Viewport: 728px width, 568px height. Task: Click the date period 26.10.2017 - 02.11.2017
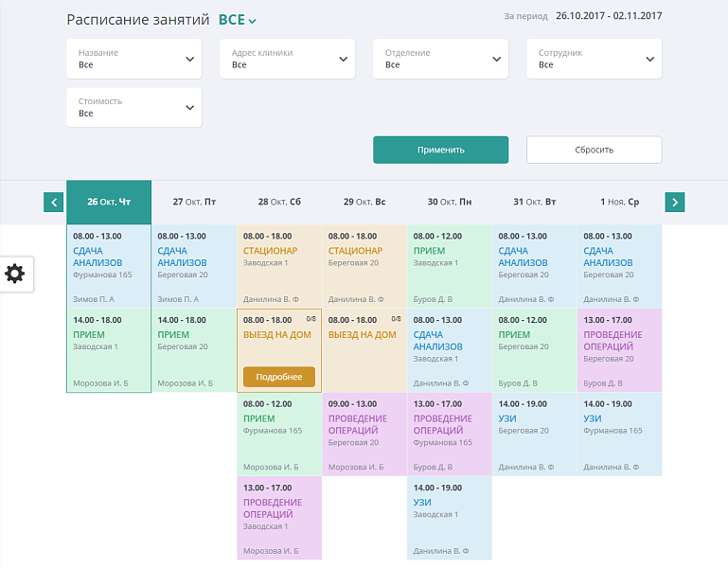(608, 16)
